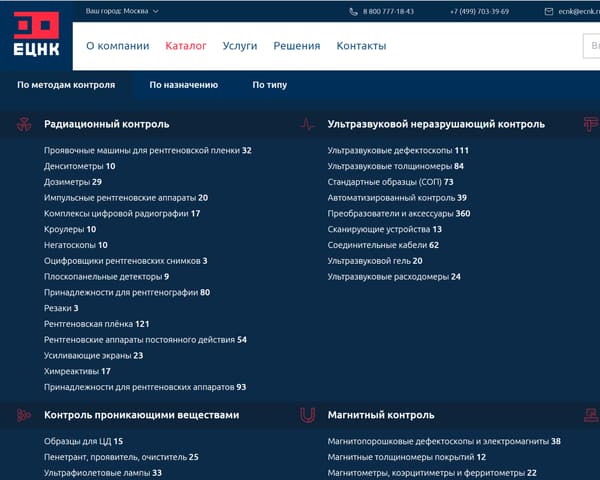This screenshot has width=600, height=480.
Task: Open Магнитные толщиномеры покрытий
Action: tap(407, 457)
